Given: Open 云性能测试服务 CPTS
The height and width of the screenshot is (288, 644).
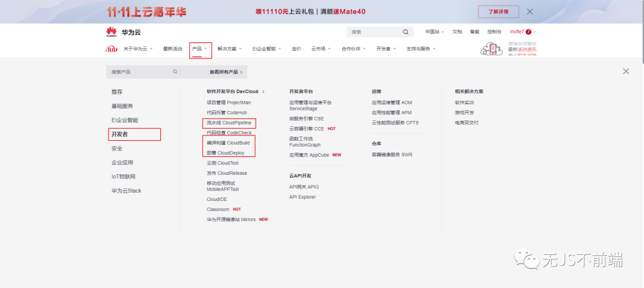Looking at the screenshot, I should pyautogui.click(x=395, y=122).
